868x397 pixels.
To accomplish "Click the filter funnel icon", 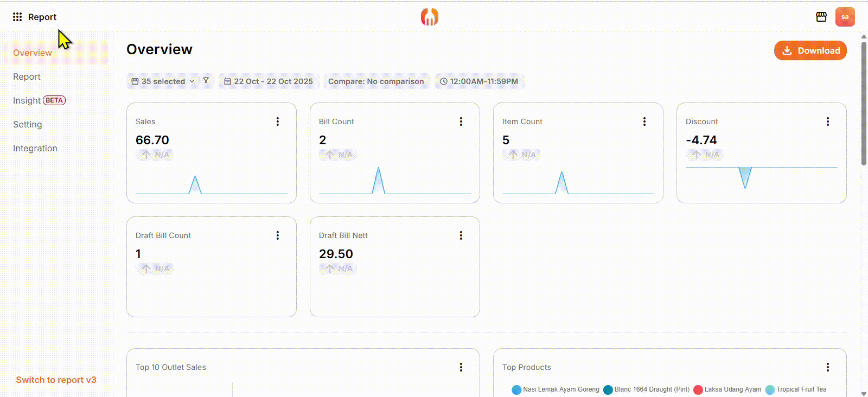I will (206, 81).
